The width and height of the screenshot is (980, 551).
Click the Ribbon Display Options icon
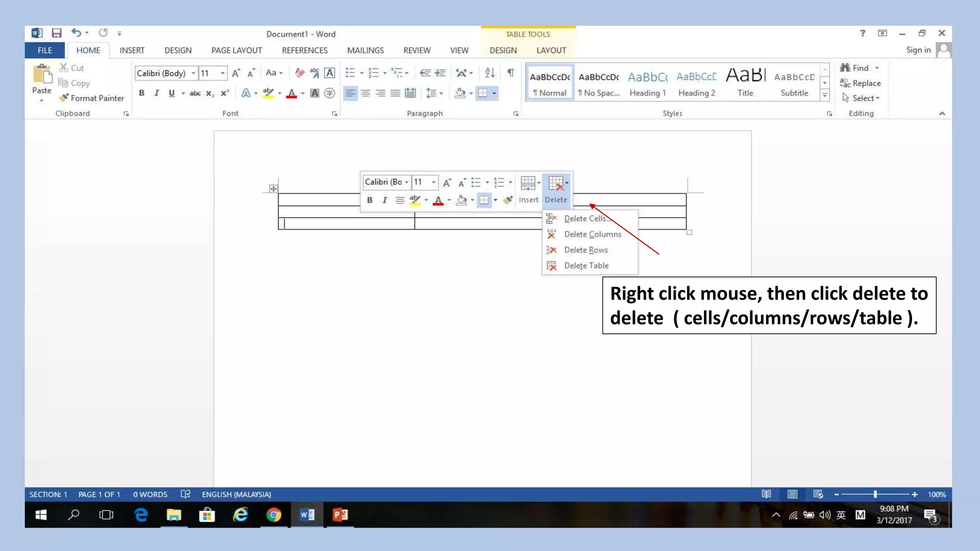(882, 33)
